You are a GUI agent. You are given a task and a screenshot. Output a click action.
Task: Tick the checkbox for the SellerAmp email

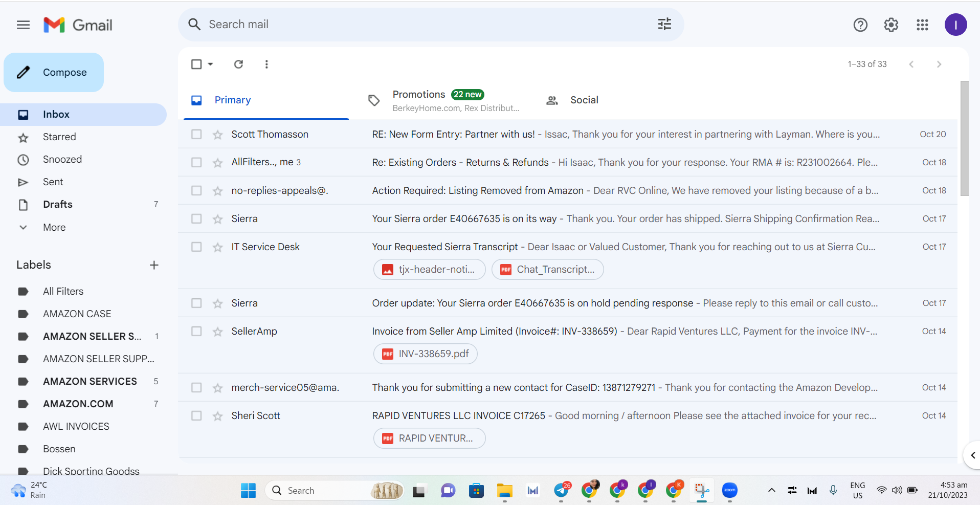click(x=196, y=331)
